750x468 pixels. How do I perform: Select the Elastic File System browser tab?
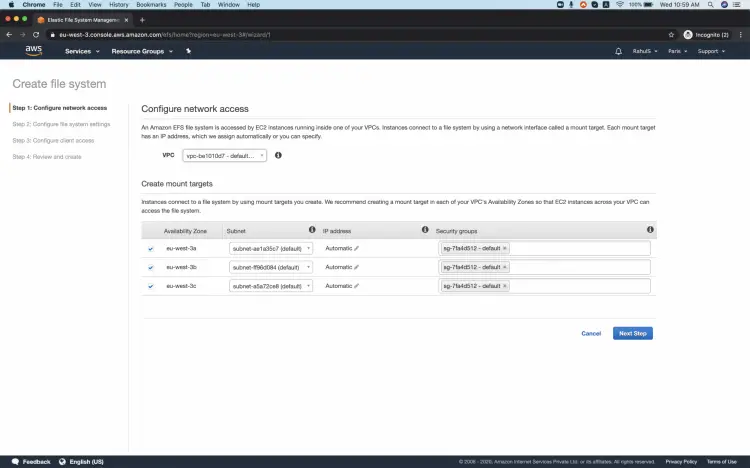click(81, 20)
